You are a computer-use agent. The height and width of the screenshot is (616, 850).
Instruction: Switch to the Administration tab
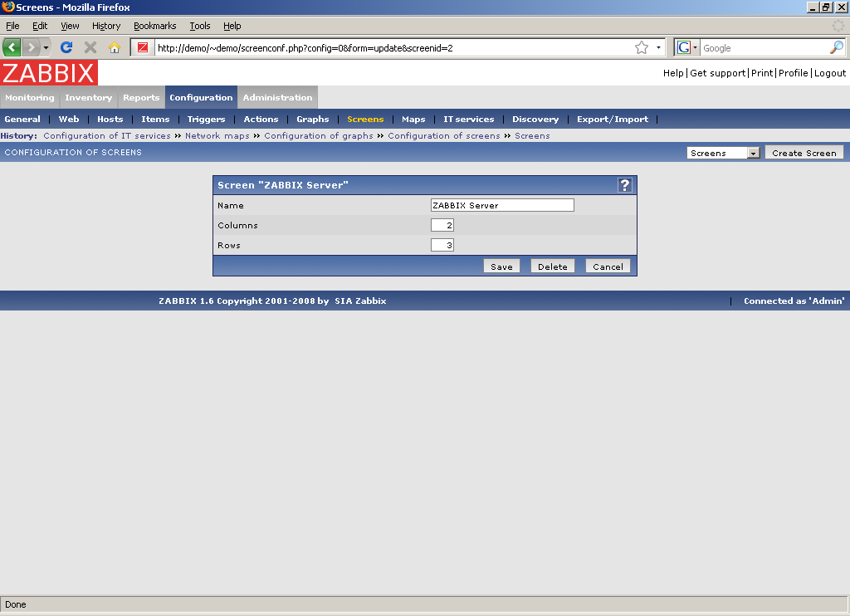277,98
